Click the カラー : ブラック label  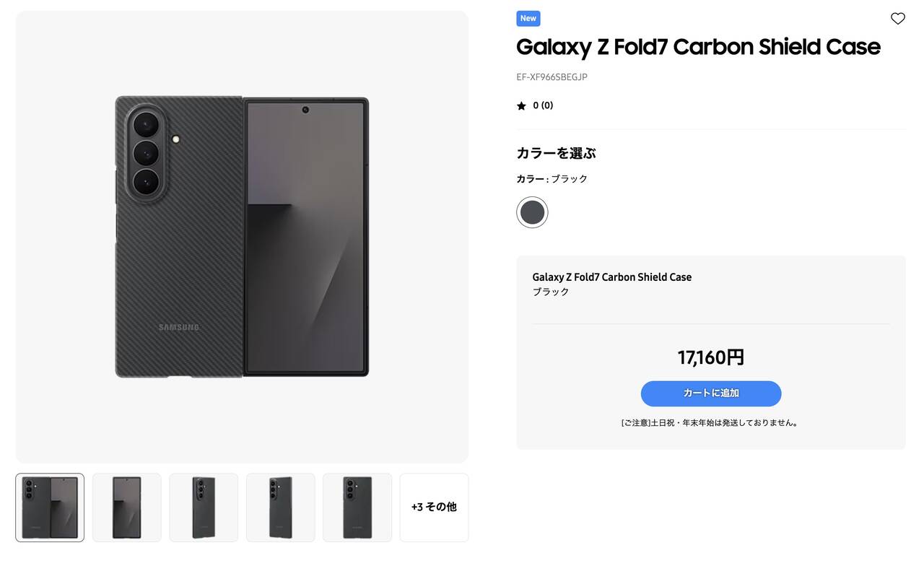(x=552, y=179)
